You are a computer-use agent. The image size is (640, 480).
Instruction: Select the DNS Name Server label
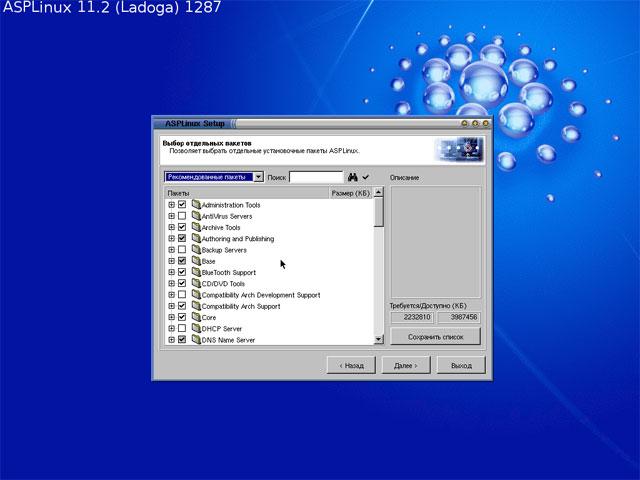pyautogui.click(x=229, y=340)
